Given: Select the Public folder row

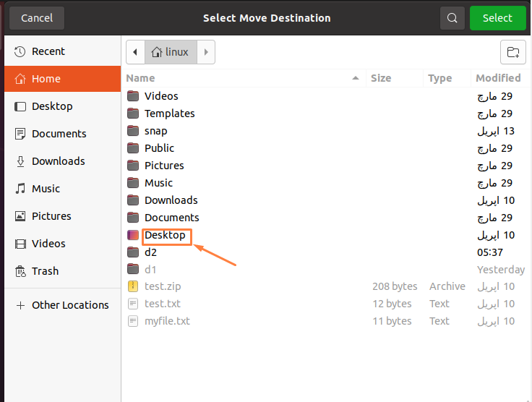Looking at the screenshot, I should (x=326, y=148).
